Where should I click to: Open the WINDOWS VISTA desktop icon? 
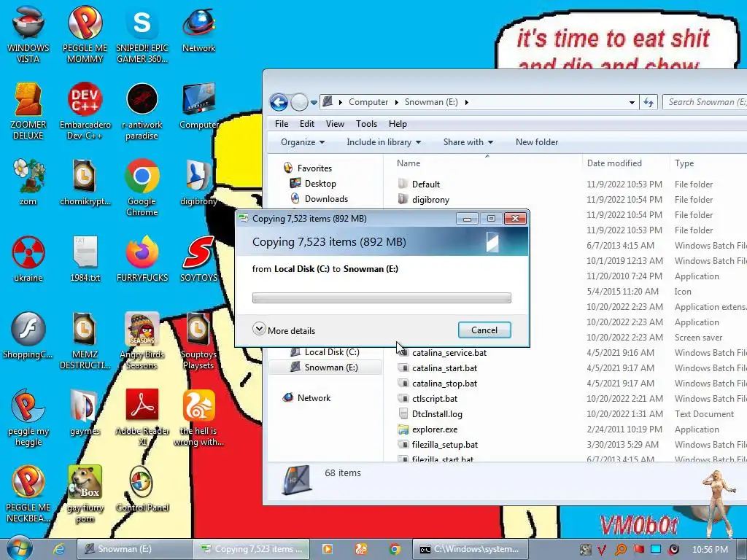click(x=28, y=34)
